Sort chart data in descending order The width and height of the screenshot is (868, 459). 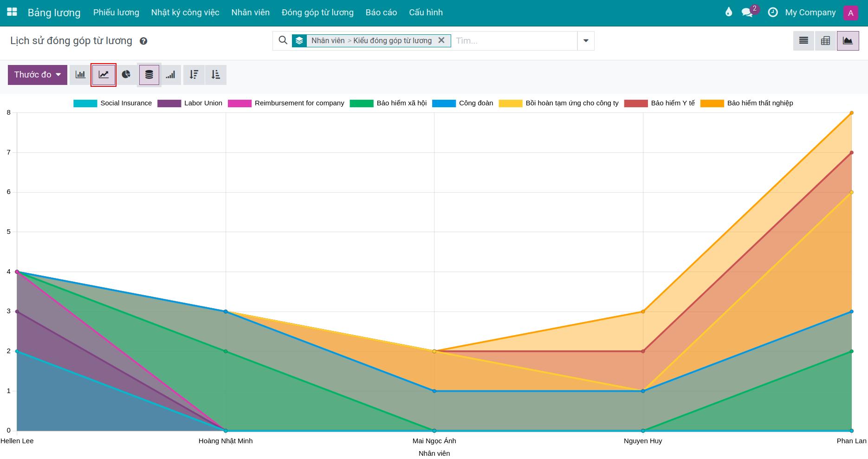coord(194,75)
